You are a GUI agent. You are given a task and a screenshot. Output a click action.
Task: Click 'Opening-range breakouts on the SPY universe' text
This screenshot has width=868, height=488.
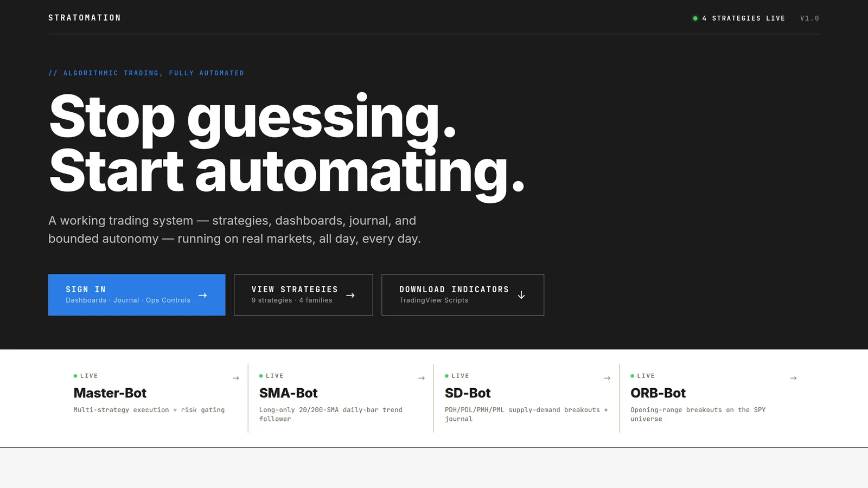pos(698,414)
